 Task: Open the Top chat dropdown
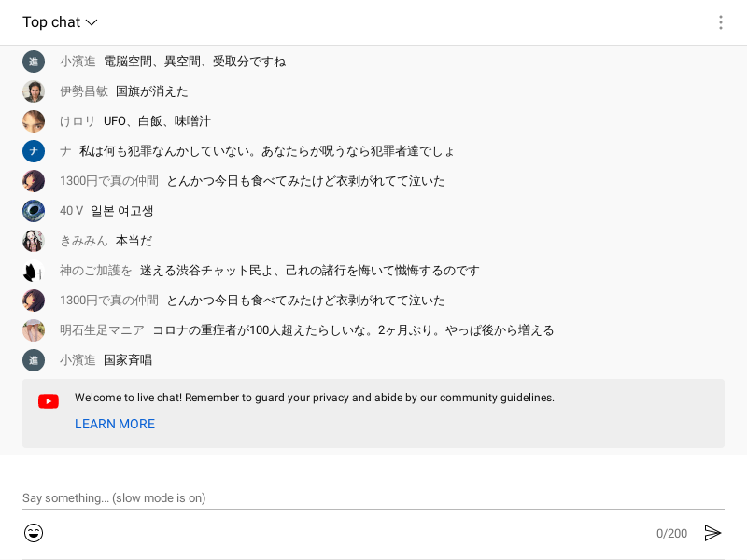[60, 22]
